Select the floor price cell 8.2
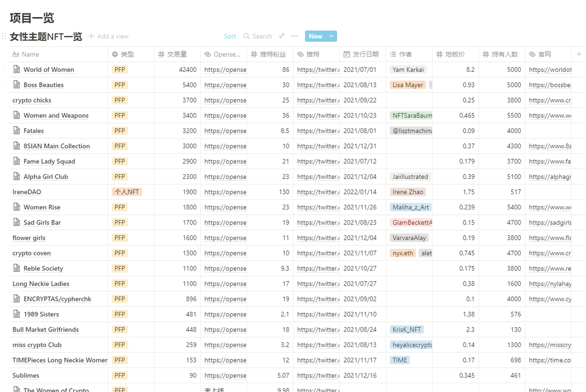The width and height of the screenshot is (586, 392). click(456, 69)
